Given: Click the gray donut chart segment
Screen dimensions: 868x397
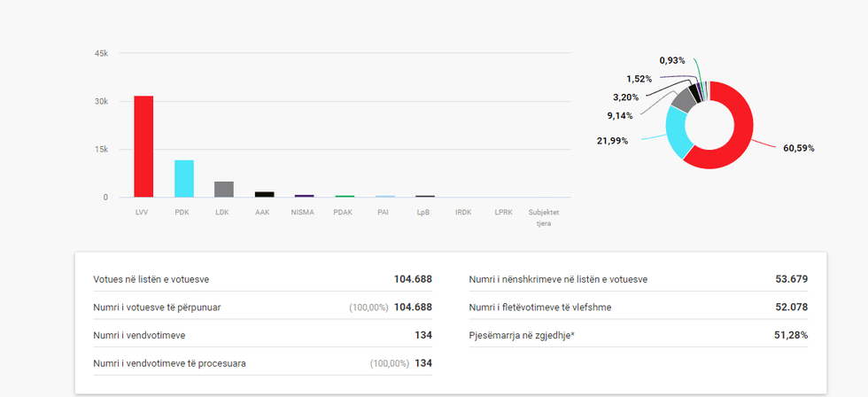Looking at the screenshot, I should tap(683, 98).
